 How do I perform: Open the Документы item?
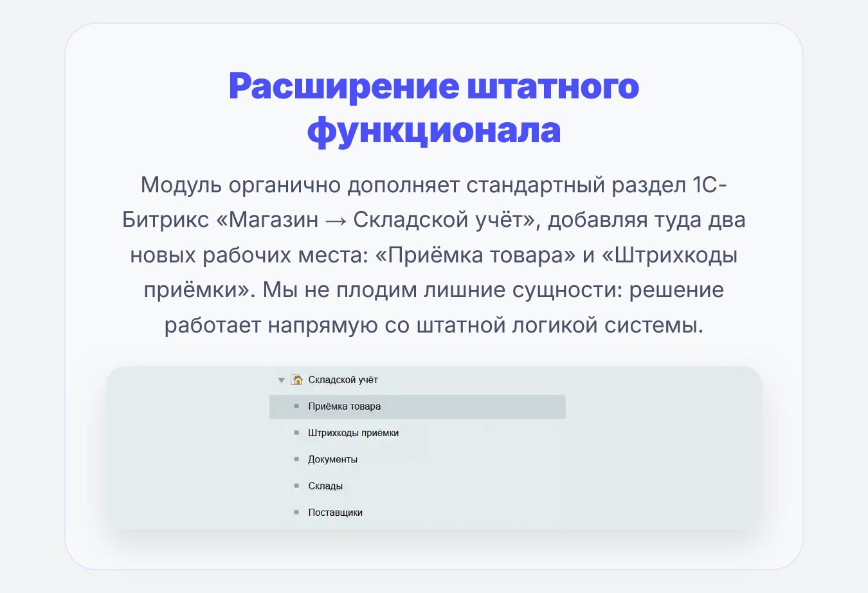coord(332,459)
